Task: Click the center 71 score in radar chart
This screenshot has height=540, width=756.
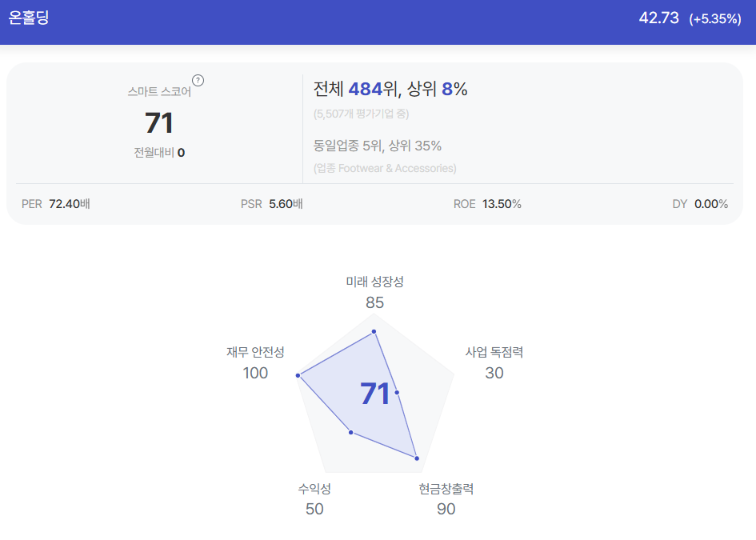Action: coord(375,394)
